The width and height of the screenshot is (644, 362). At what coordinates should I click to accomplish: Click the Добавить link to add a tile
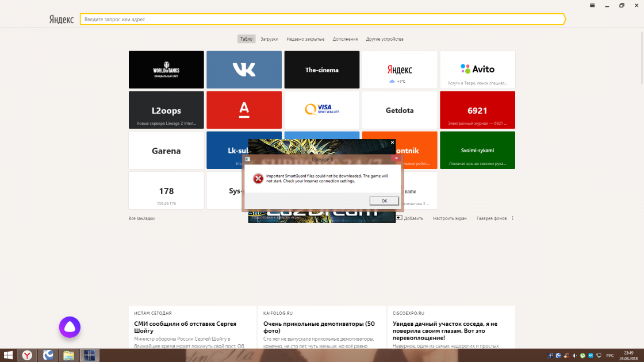coord(413,218)
